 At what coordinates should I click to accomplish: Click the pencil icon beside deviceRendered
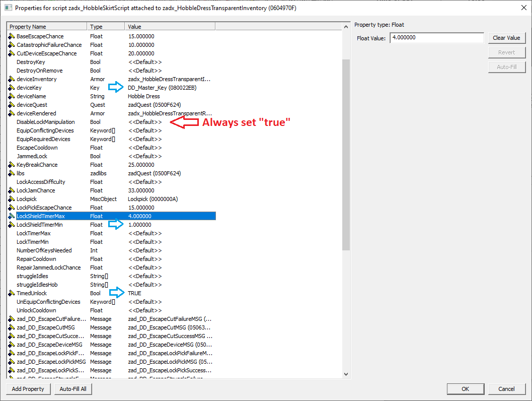[11, 113]
